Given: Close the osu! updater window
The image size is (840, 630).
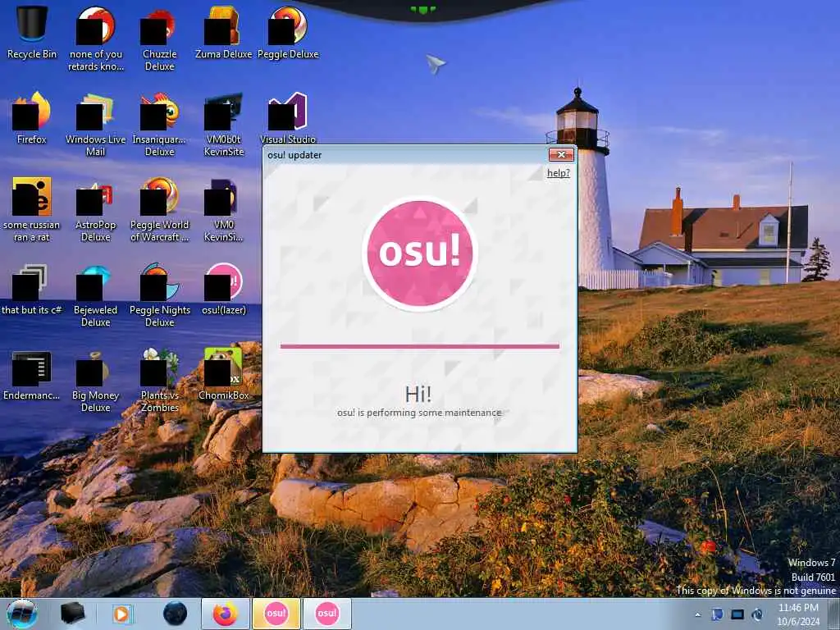Looking at the screenshot, I should tap(561, 154).
